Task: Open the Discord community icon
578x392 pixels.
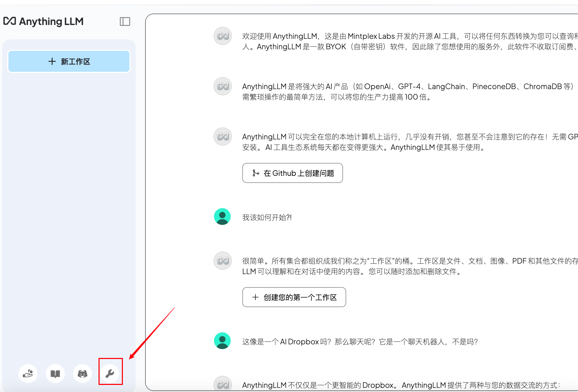Action: [x=83, y=373]
